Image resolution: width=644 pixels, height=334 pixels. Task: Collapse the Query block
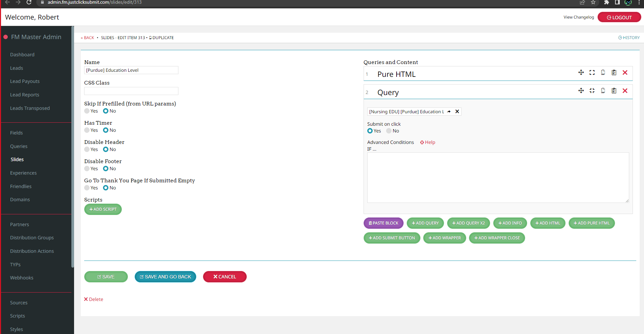pos(592,91)
